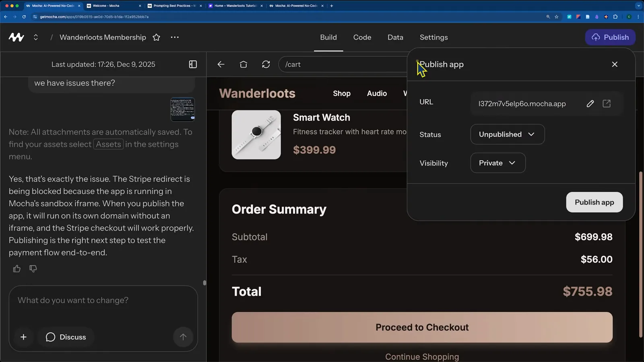Image resolution: width=644 pixels, height=362 pixels.
Task: Close the Publish app panel
Action: click(615, 64)
